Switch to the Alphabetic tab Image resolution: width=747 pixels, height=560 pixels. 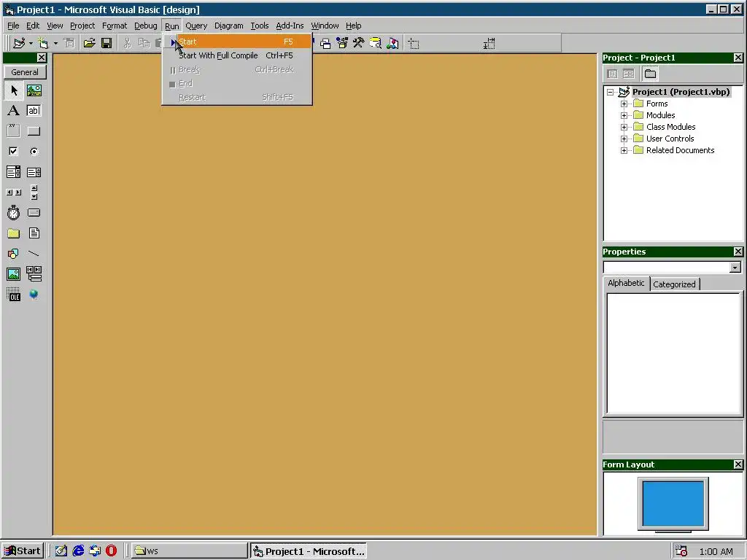coord(626,283)
